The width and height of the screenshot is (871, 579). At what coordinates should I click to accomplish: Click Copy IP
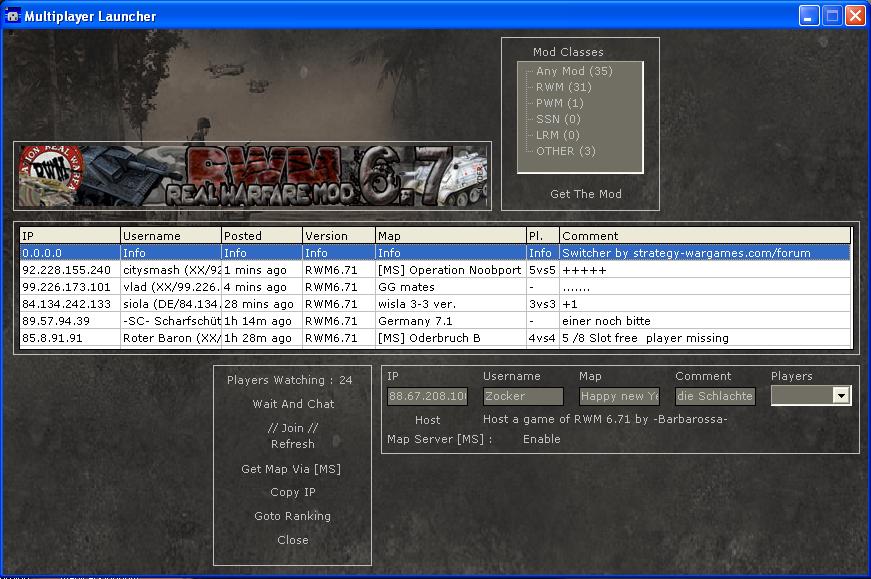[x=293, y=492]
